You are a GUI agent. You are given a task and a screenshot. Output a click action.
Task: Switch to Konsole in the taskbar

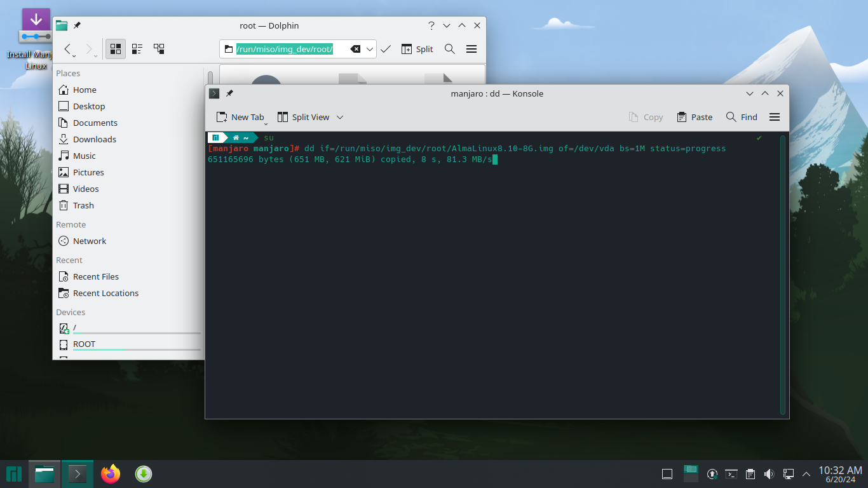pyautogui.click(x=78, y=474)
